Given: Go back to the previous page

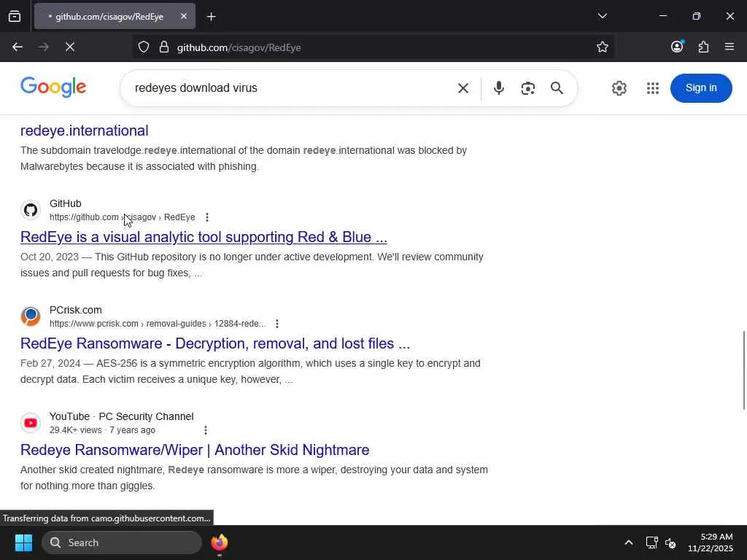Looking at the screenshot, I should click(18, 47).
